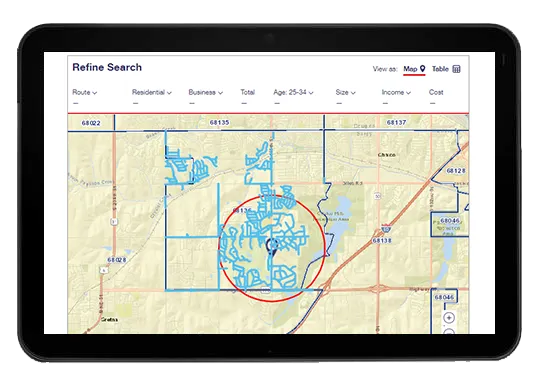Open the Age: 25-34 dropdown
The height and width of the screenshot is (391, 535).
pyautogui.click(x=293, y=92)
